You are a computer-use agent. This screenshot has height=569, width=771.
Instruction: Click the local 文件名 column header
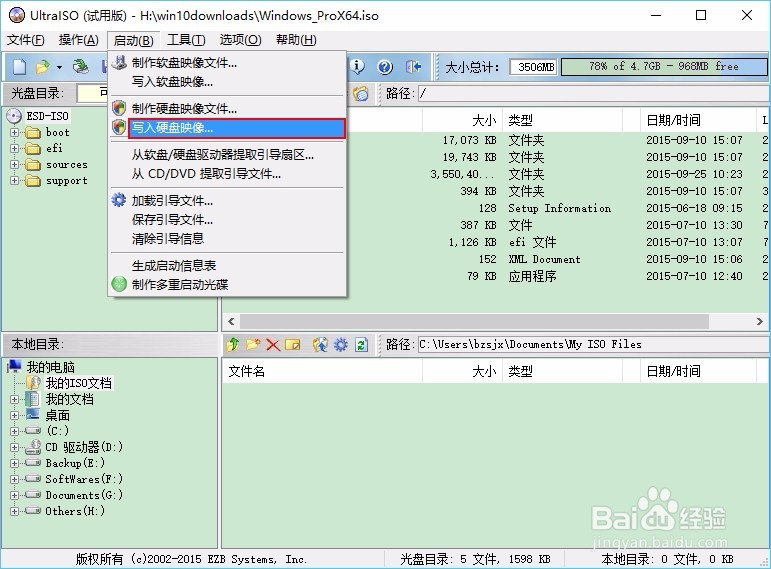[322, 371]
